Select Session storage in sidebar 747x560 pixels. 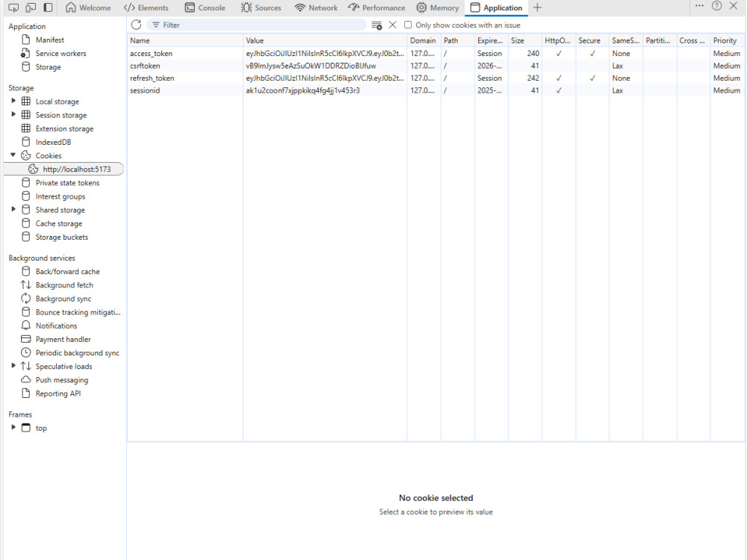[61, 115]
